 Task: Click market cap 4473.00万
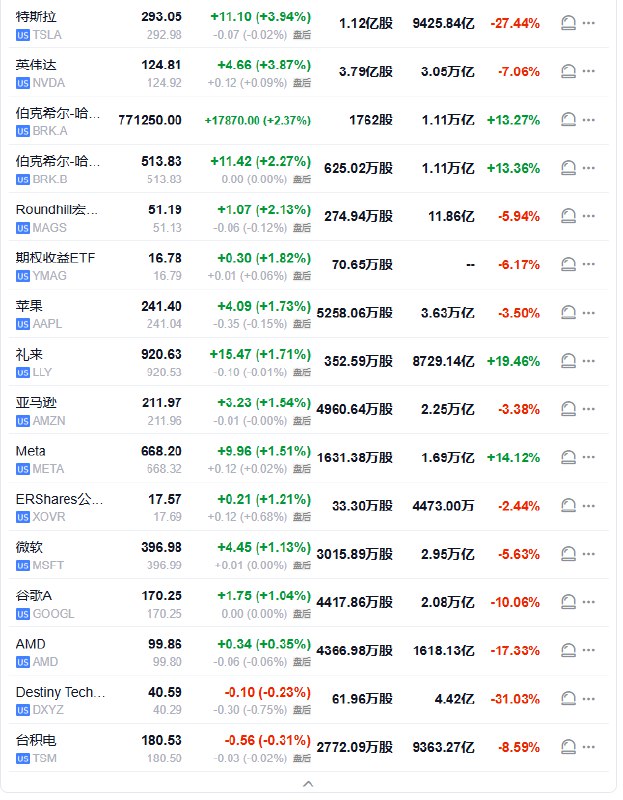(443, 506)
